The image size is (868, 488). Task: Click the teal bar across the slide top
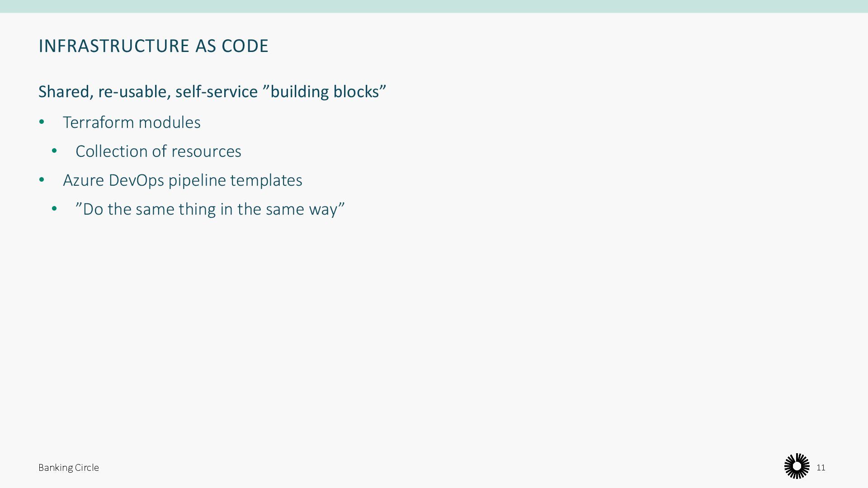point(434,6)
